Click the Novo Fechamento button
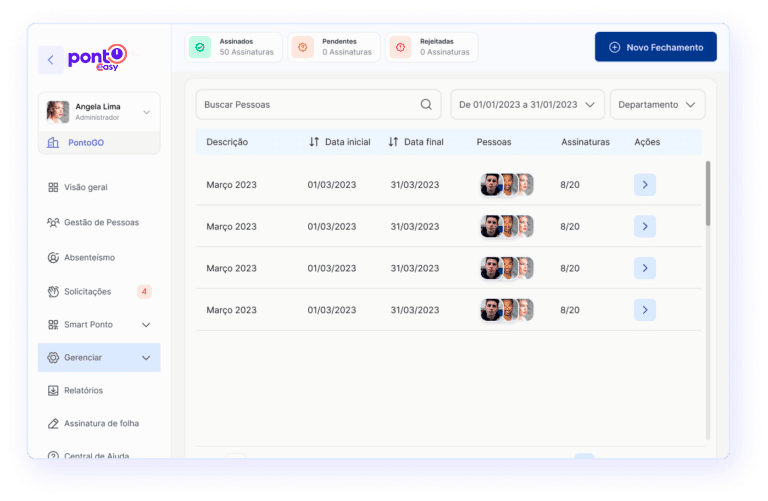768x501 pixels. [656, 47]
